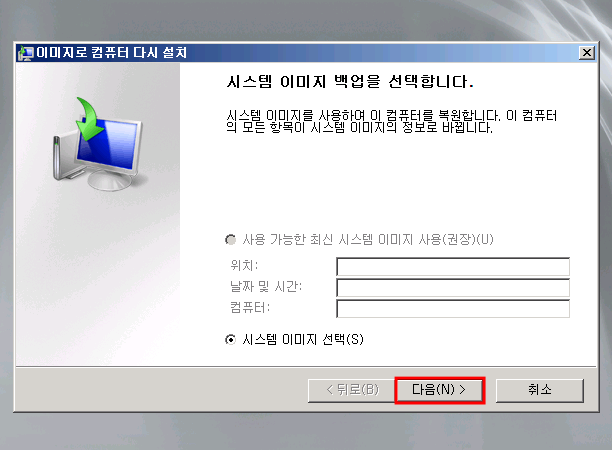Click the 위치 text field
Viewport: 612px width, 450px height.
click(453, 267)
